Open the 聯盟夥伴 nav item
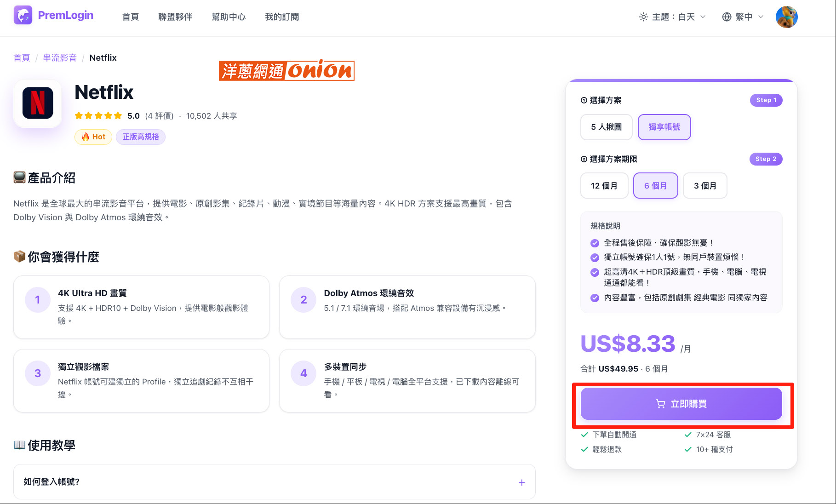Viewport: 836px width, 504px height. [x=175, y=17]
